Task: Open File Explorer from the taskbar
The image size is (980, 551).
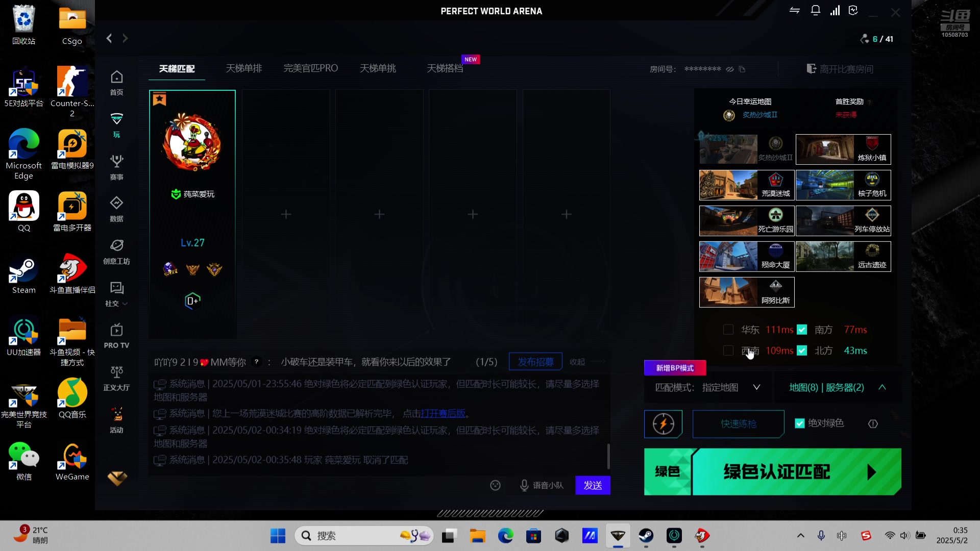Action: pyautogui.click(x=478, y=536)
